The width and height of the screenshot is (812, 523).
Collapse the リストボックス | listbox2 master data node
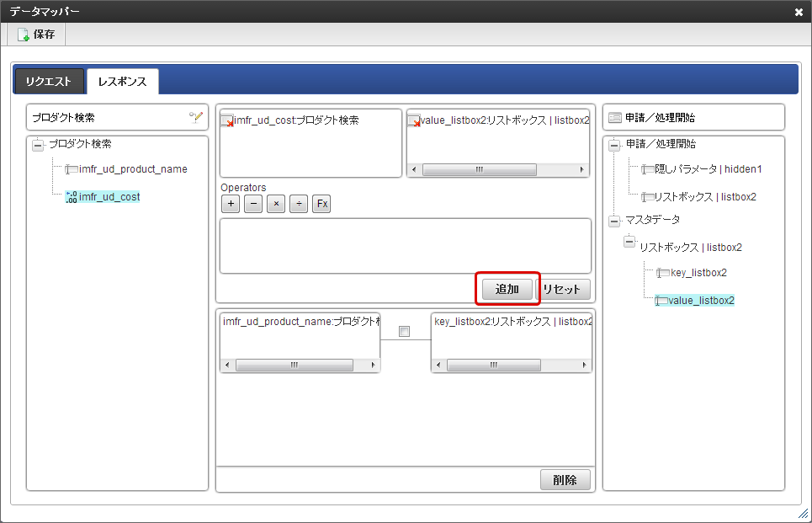point(629,242)
